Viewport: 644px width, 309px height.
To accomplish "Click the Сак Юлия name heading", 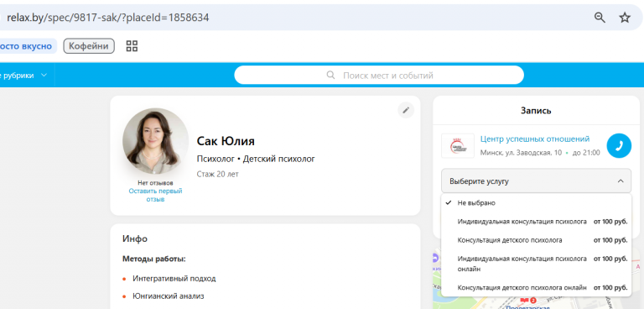I will click(226, 141).
